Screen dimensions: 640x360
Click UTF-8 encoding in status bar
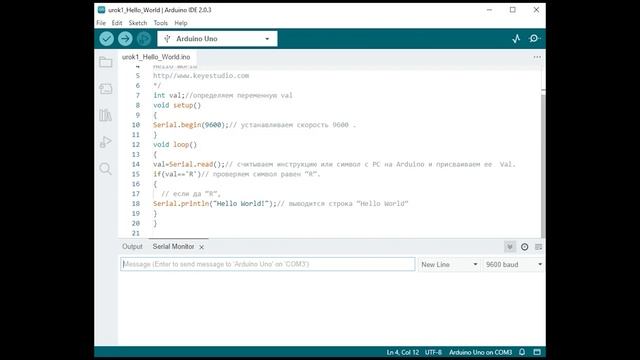(x=433, y=352)
